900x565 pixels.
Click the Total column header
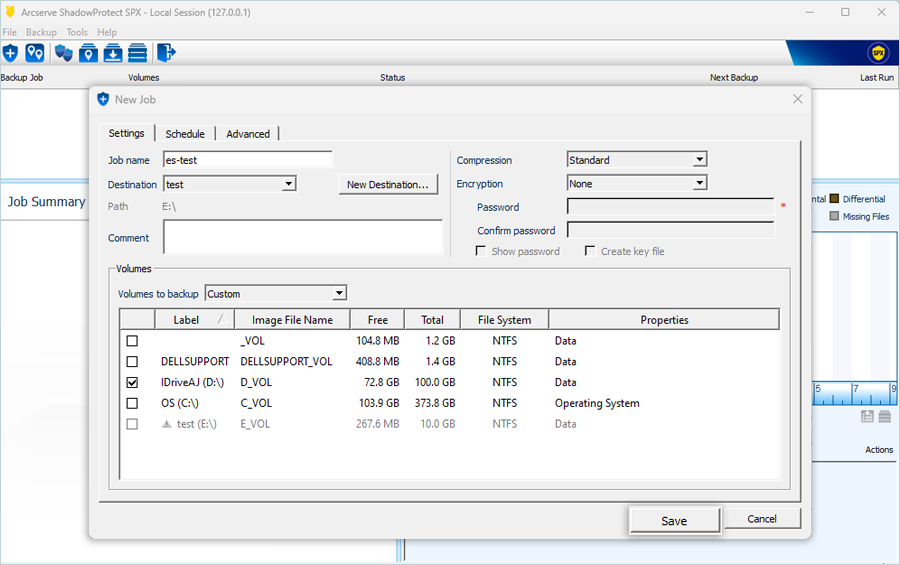pos(432,320)
